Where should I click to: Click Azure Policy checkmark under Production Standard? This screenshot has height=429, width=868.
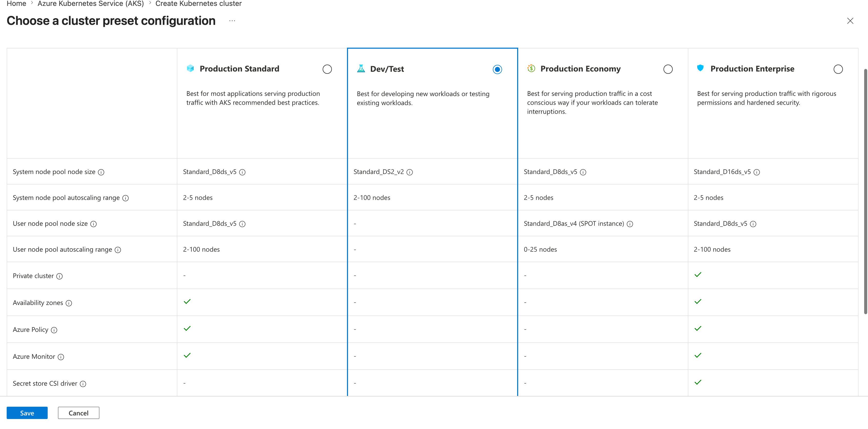click(x=187, y=329)
